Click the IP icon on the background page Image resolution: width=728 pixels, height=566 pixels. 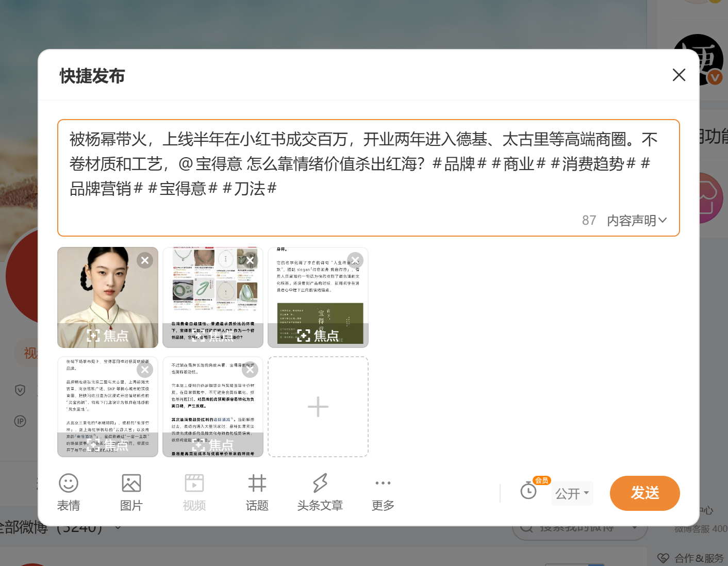(x=20, y=421)
